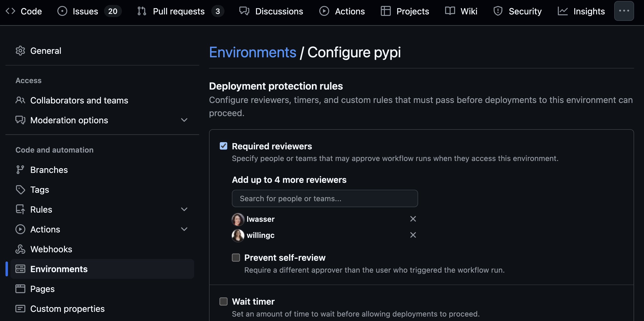Click the Prevent self-review label
This screenshot has width=644, height=321.
tap(285, 257)
